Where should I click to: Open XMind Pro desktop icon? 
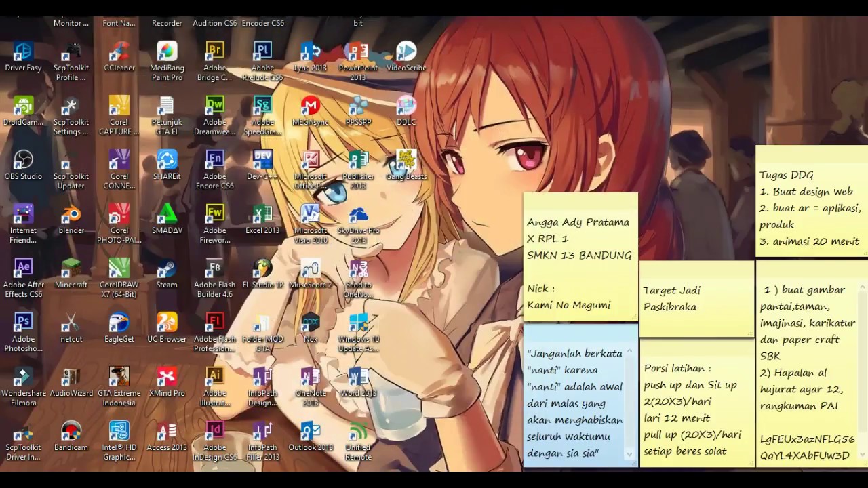[167, 382]
